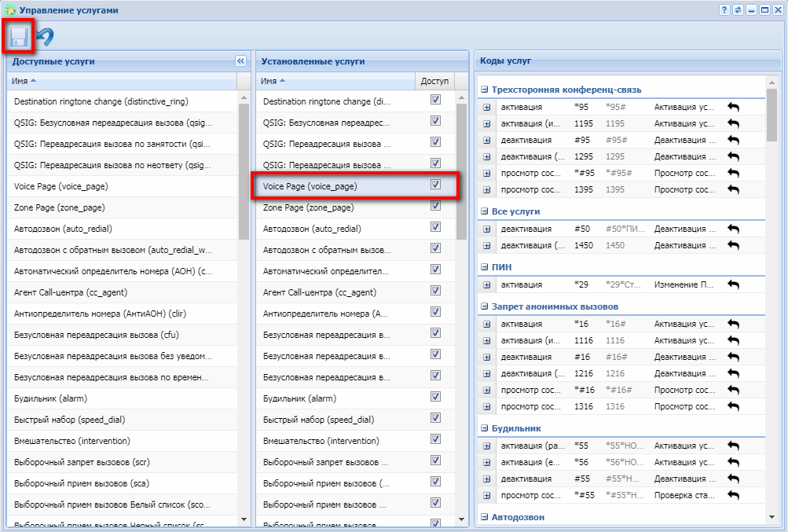Open help via the question mark icon

(724, 9)
